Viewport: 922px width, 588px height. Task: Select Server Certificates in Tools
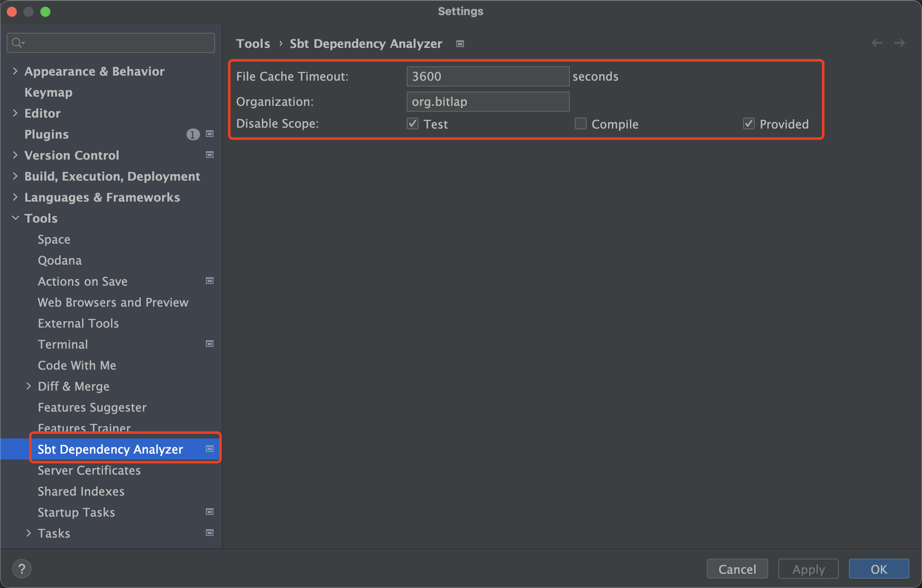coord(89,470)
